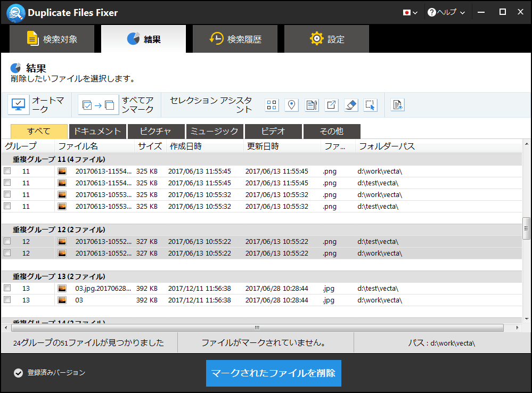Sort by 更新日時 column header
The width and height of the screenshot is (532, 393).
click(x=282, y=146)
